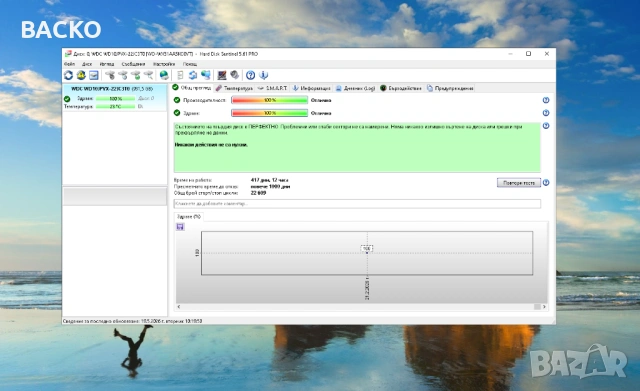Click the Здраве 100 % bar in overview

click(269, 113)
